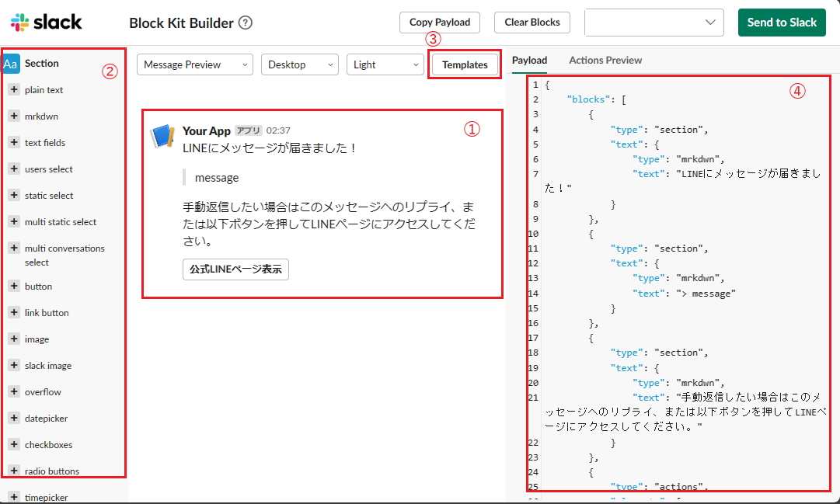Click the plus icon beside image
This screenshot has height=504, width=840.
click(15, 339)
